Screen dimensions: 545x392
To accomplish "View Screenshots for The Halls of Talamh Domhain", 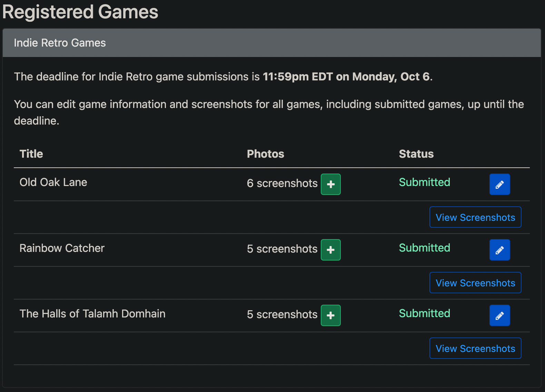I will pyautogui.click(x=475, y=349).
